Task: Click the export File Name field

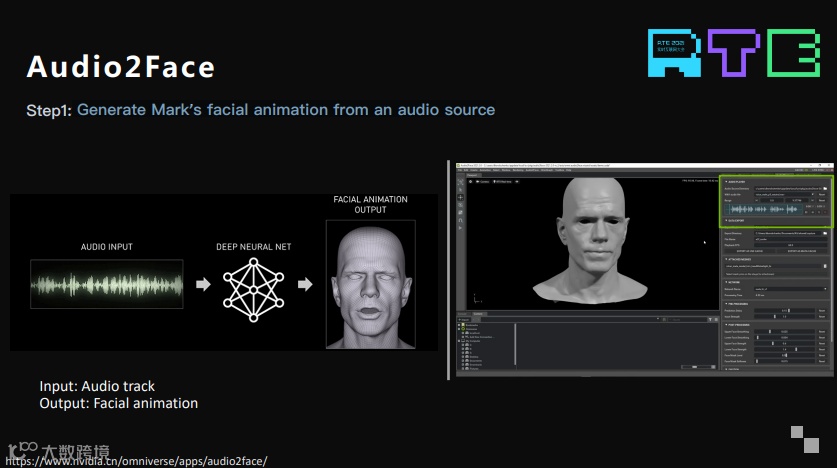Action: tap(791, 239)
